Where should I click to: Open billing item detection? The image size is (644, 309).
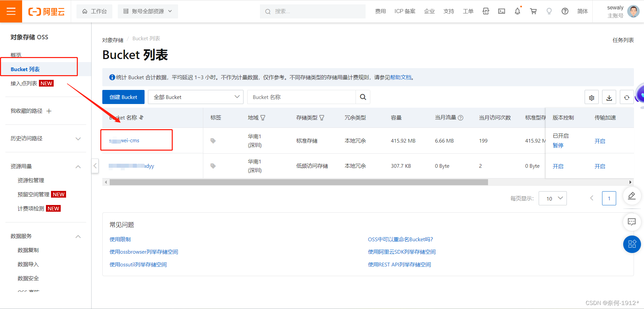coord(31,209)
